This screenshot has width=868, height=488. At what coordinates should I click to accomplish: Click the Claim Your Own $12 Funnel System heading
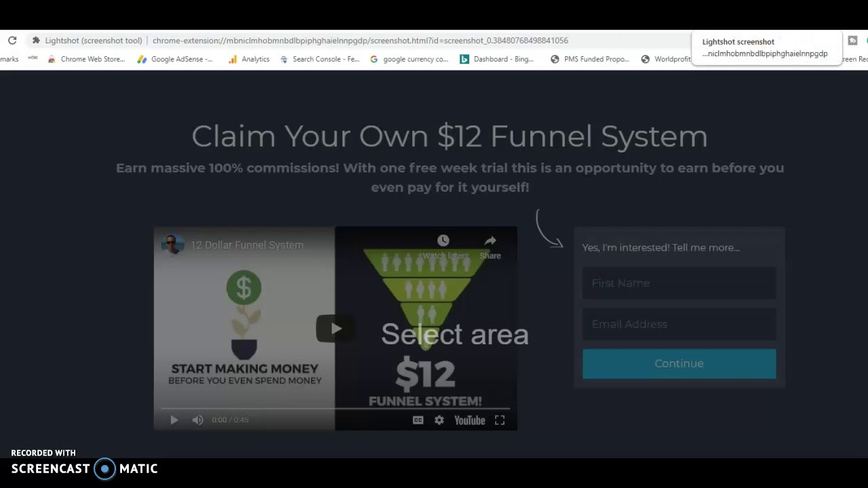[x=450, y=136]
